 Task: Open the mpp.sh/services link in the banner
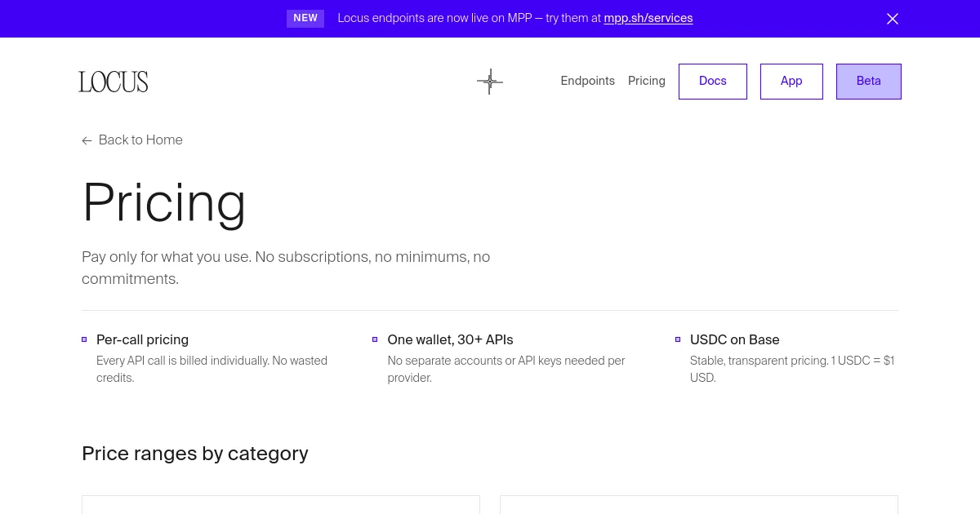(648, 18)
